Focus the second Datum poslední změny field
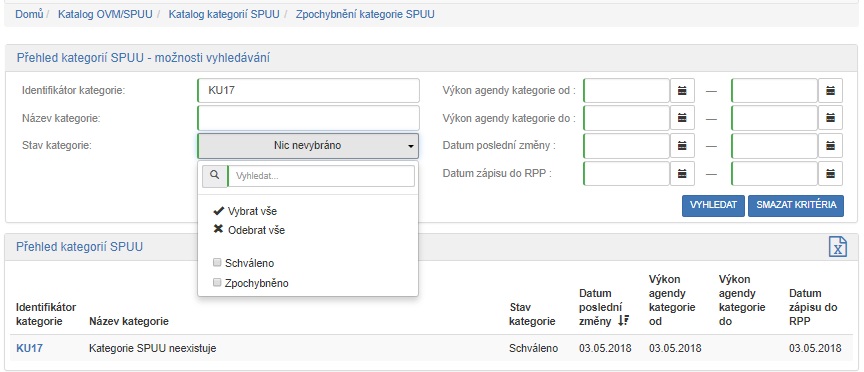864x372 pixels. click(x=774, y=146)
